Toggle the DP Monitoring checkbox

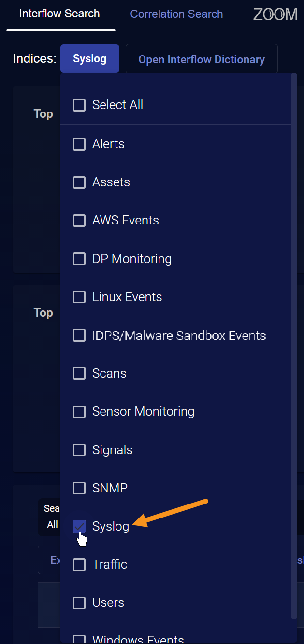pyautogui.click(x=79, y=259)
